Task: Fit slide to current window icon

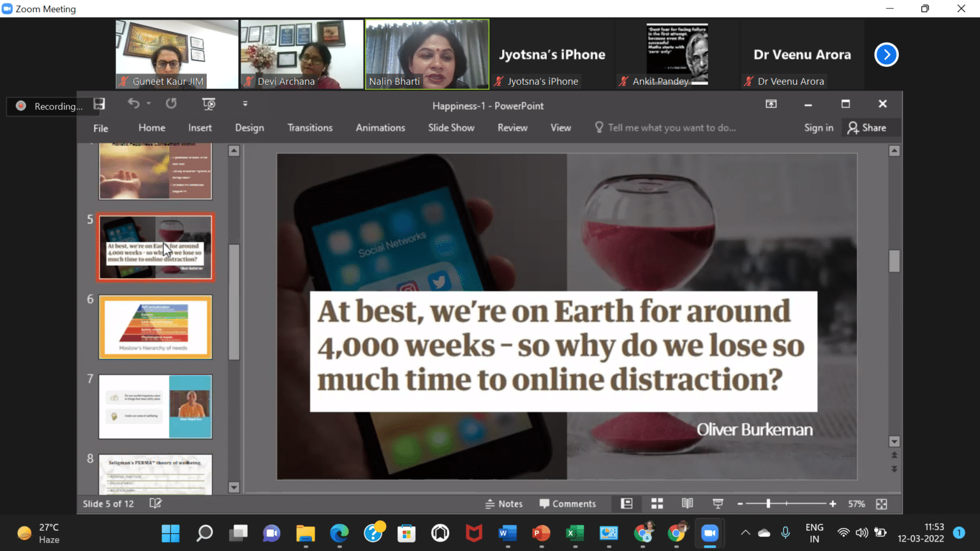Action: click(x=881, y=504)
